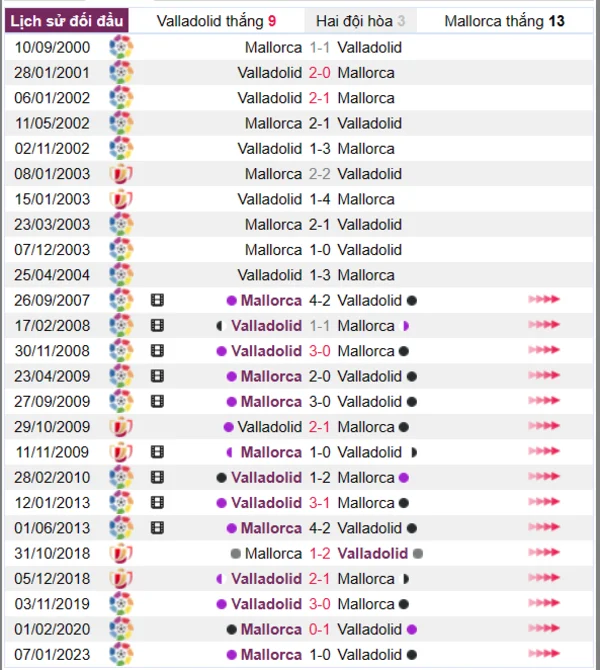The height and width of the screenshot is (670, 600).
Task: Select the Valladolid thắng 9 tab
Action: 216,21
